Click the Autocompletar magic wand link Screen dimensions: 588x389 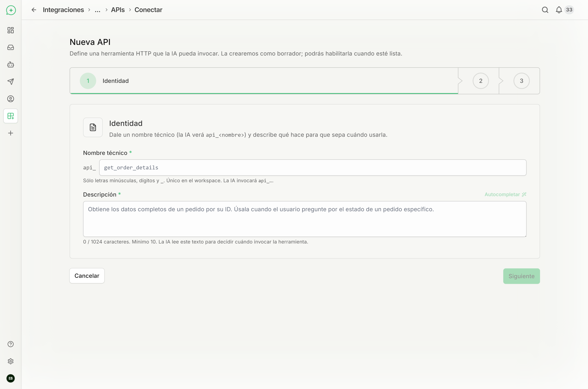point(505,194)
